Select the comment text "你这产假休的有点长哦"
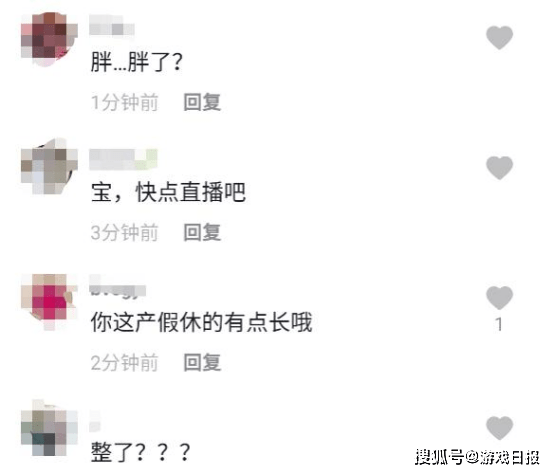 pyautogui.click(x=201, y=322)
